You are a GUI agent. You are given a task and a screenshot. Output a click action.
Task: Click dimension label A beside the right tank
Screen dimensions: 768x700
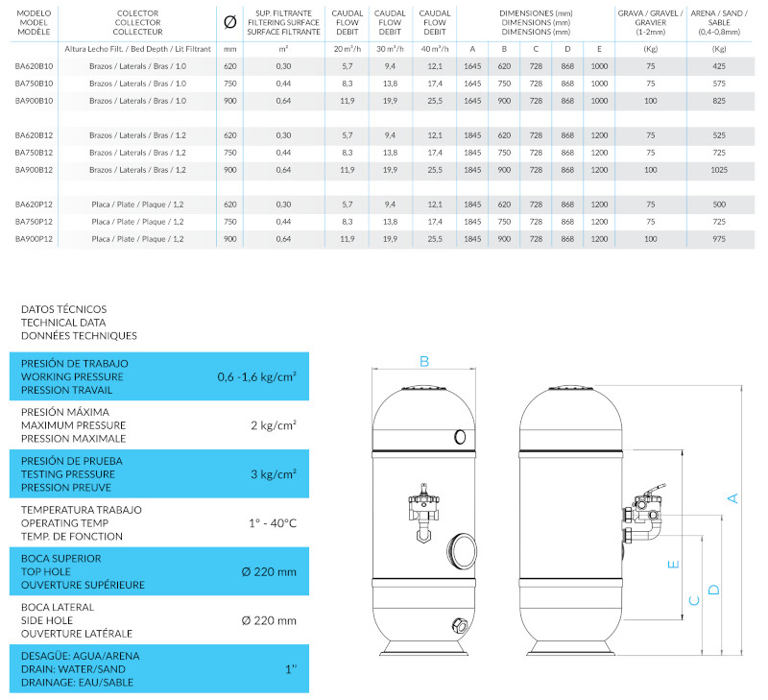tap(732, 497)
